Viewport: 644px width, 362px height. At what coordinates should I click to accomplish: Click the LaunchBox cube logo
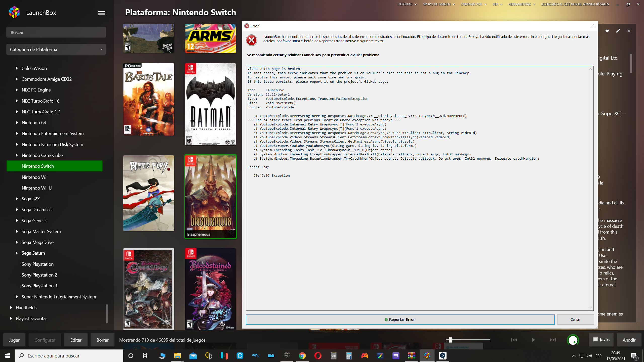tap(14, 12)
